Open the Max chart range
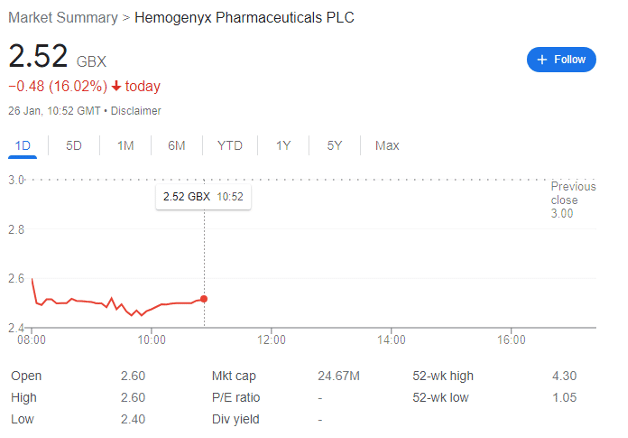This screenshot has width=628, height=438. (387, 146)
